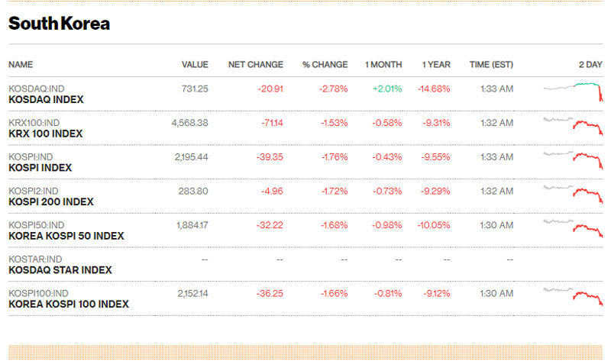Click the NAME column header
The width and height of the screenshot is (611, 364).
21,65
